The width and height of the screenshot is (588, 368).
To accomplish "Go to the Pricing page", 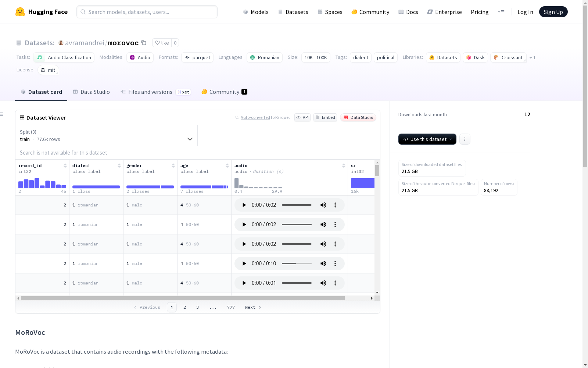I will [x=480, y=12].
